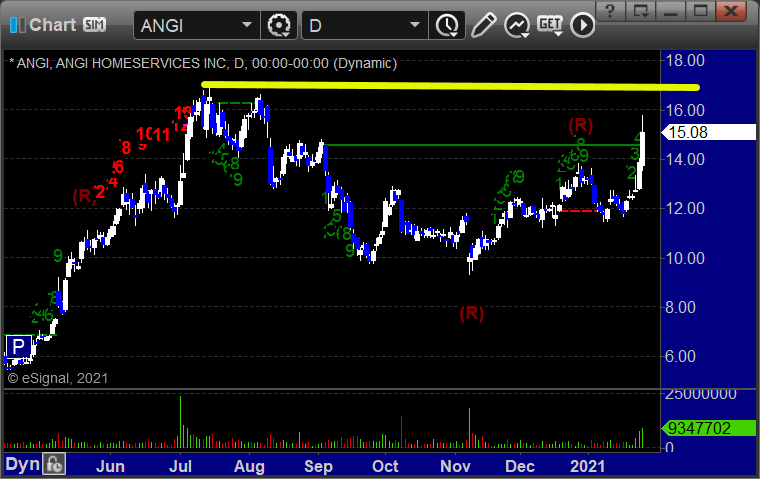Click the tallest green volume bar in July
This screenshot has width=760, height=479.
tap(180, 422)
